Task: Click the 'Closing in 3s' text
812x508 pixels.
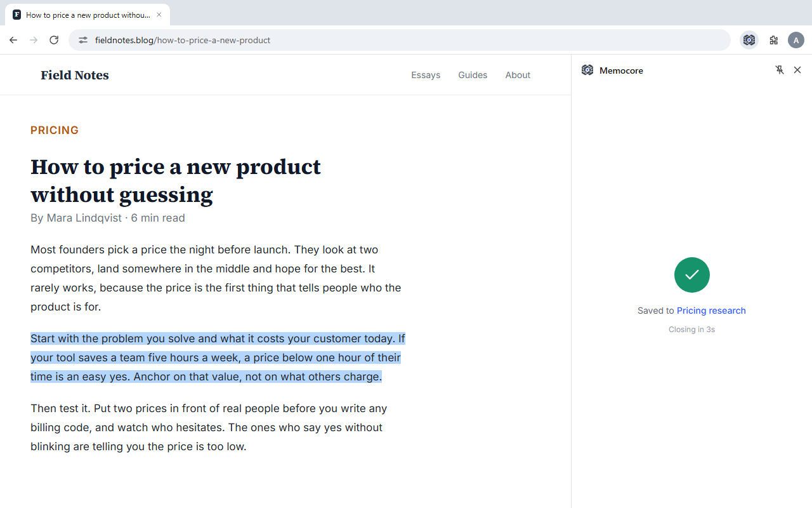Action: coord(691,330)
